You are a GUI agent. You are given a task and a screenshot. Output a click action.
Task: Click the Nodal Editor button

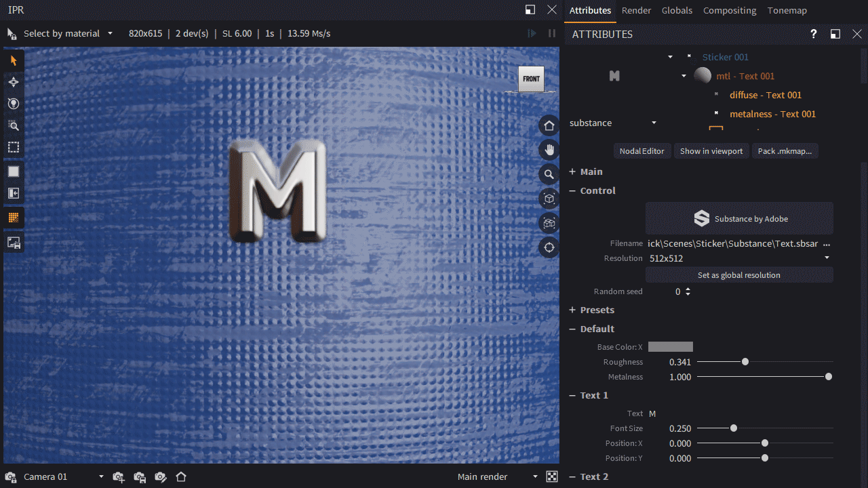click(x=642, y=151)
